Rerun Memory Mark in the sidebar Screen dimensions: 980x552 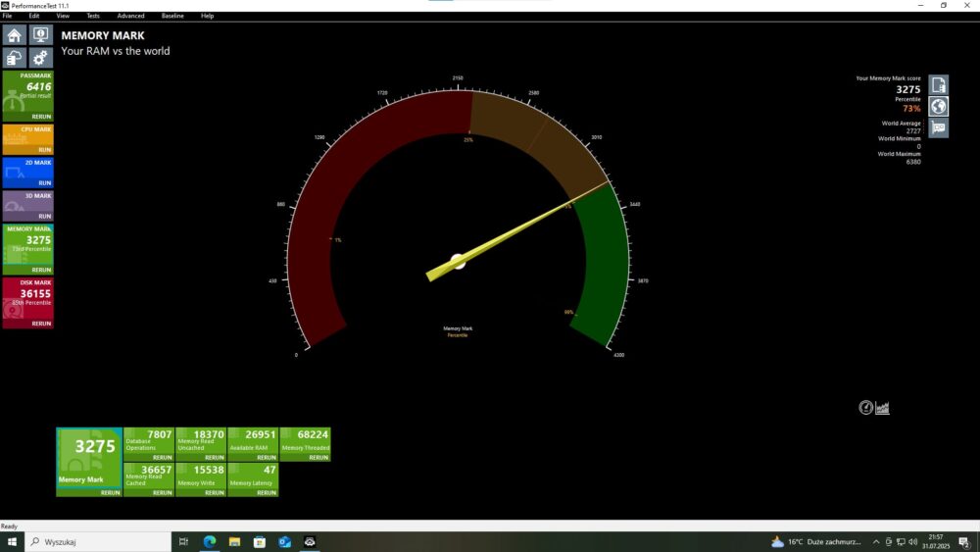pos(41,270)
